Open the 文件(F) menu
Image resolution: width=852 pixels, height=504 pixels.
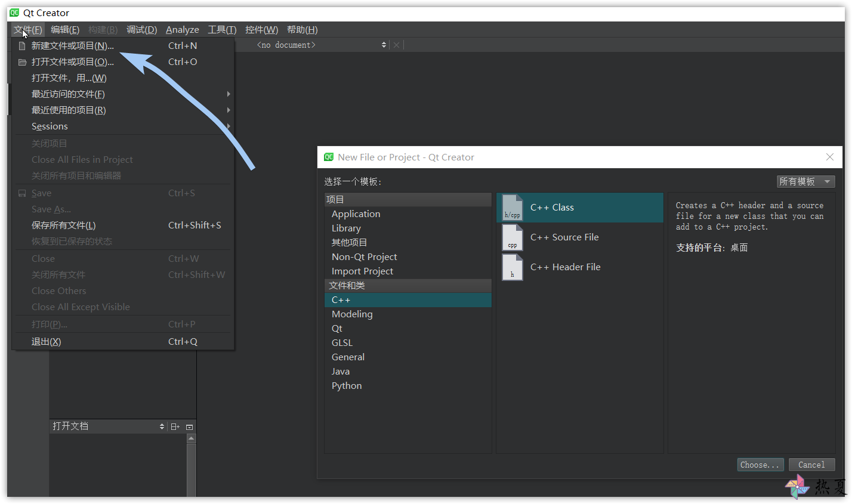pos(28,30)
